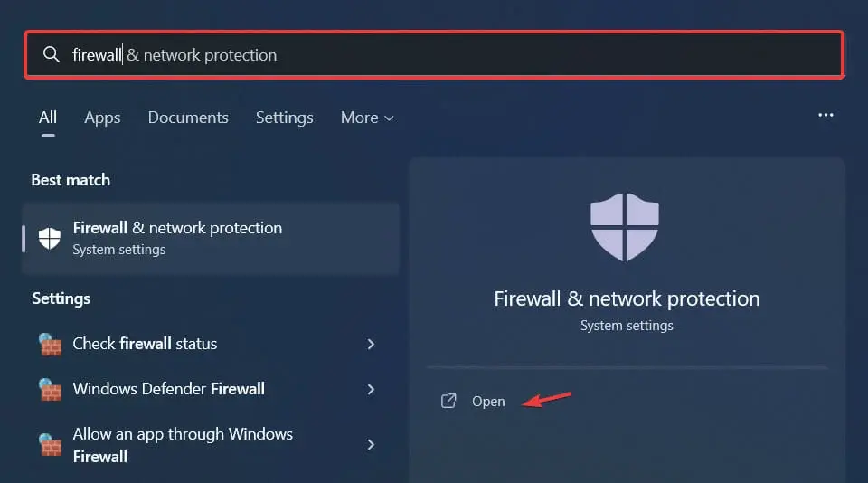Click Open to launch Firewall settings
The image size is (868, 483).
coord(488,401)
